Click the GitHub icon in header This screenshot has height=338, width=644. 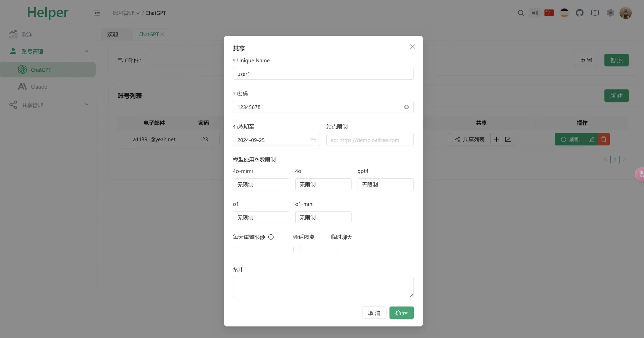click(580, 13)
